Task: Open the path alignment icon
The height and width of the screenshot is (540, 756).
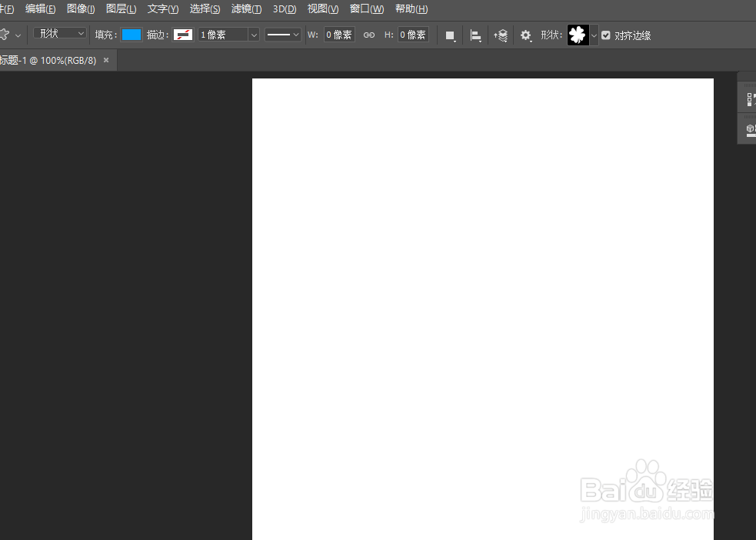Action: point(475,35)
